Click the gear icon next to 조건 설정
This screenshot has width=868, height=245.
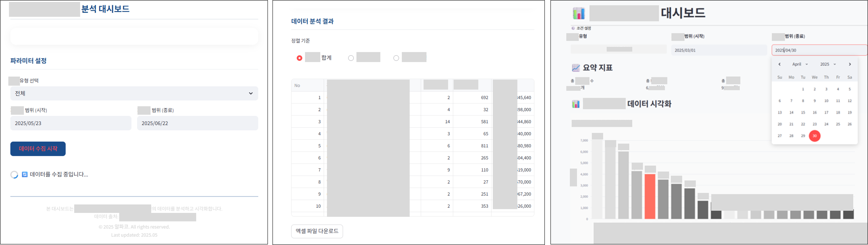tap(573, 28)
